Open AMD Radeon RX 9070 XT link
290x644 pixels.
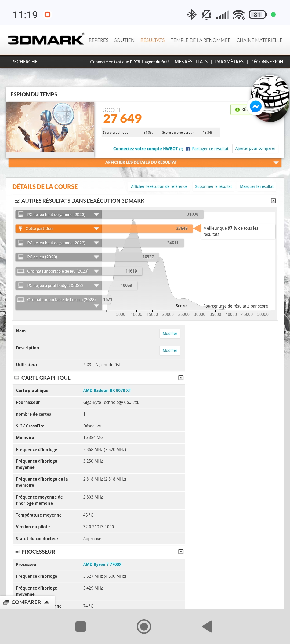107,391
